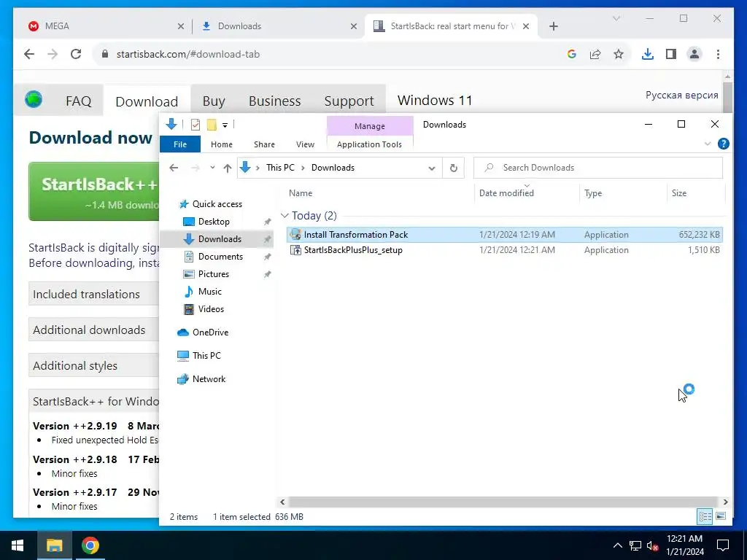Image resolution: width=747 pixels, height=560 pixels.
Task: Open a new Chrome tab with plus
Action: (553, 26)
